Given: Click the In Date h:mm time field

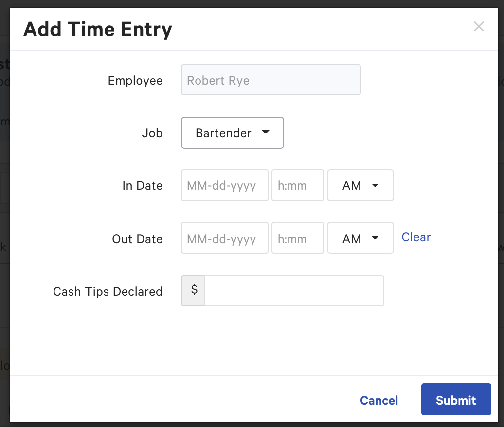Looking at the screenshot, I should click(x=297, y=185).
